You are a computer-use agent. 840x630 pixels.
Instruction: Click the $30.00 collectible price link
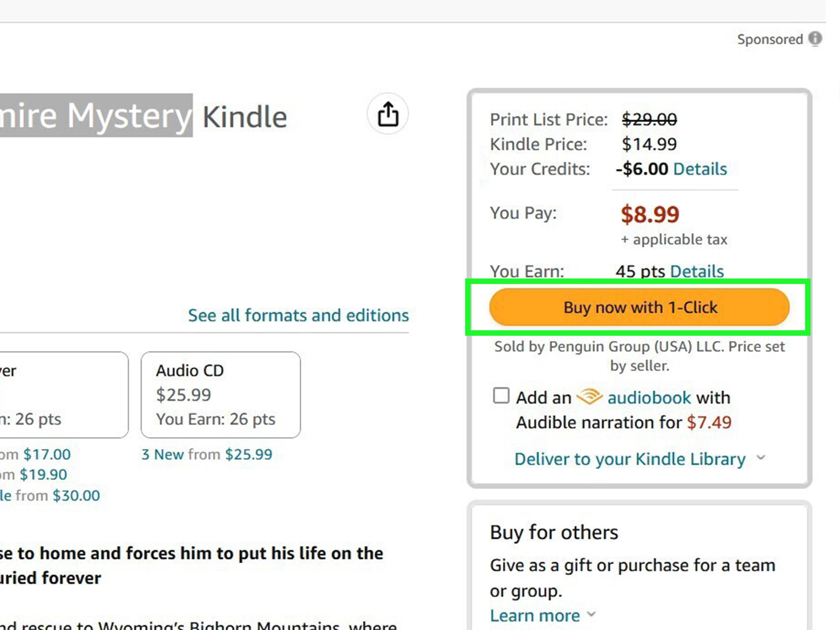77,495
